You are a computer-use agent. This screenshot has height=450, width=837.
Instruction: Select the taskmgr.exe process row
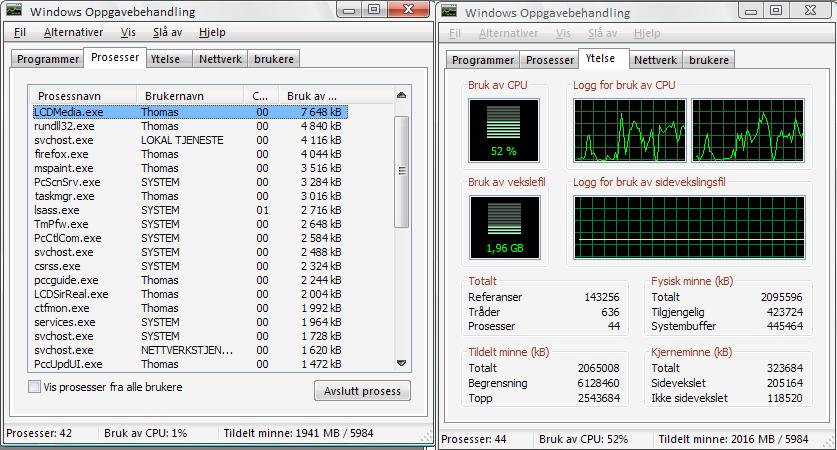coord(189,196)
